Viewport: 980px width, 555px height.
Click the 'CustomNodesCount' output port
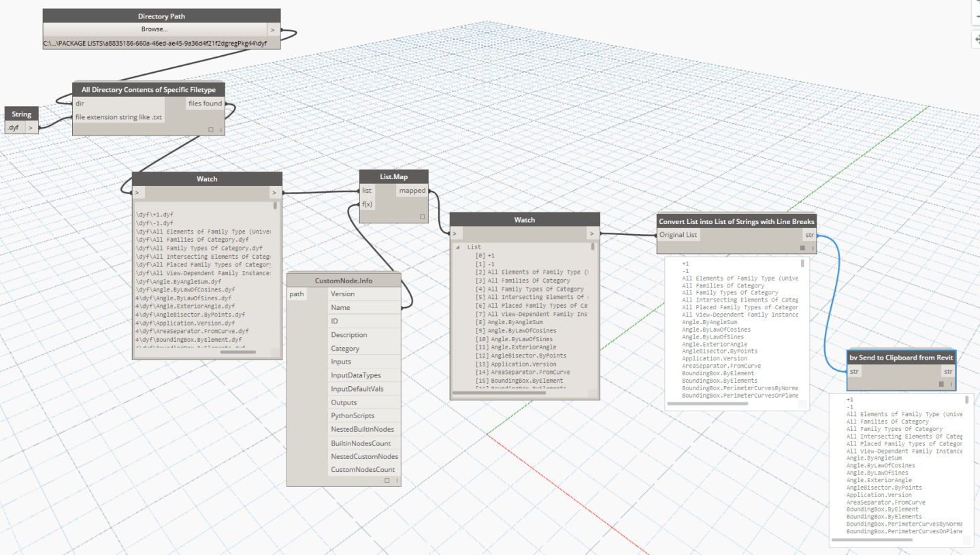coord(364,470)
